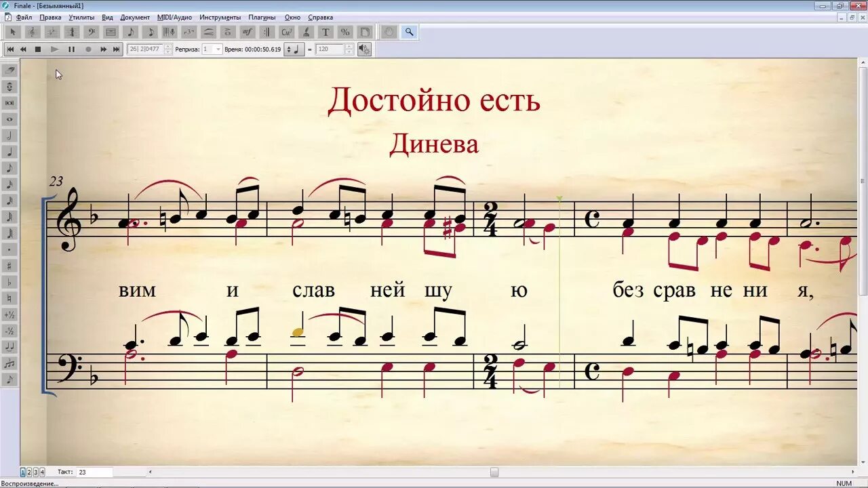
Task: Stop playback
Action: click(x=38, y=49)
